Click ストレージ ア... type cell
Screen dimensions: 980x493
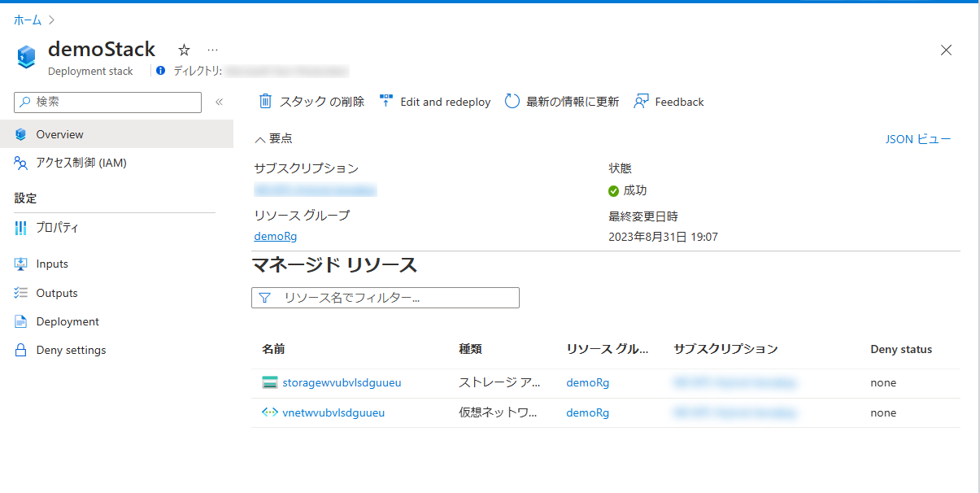tap(499, 382)
